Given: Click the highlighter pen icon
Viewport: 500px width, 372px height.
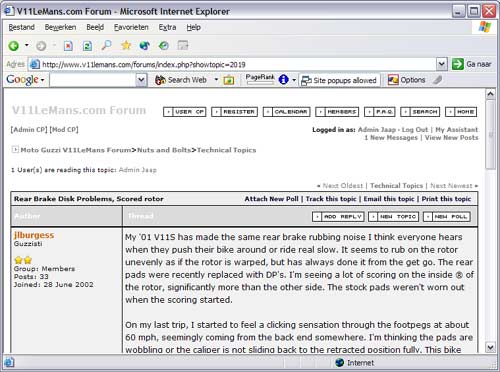Looking at the screenshot, I should click(x=438, y=80).
